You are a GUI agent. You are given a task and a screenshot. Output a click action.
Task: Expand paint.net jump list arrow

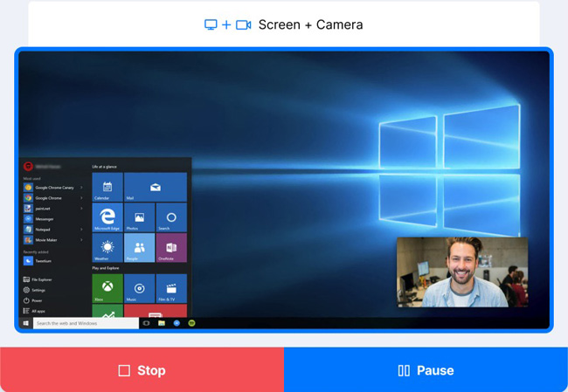click(x=81, y=209)
